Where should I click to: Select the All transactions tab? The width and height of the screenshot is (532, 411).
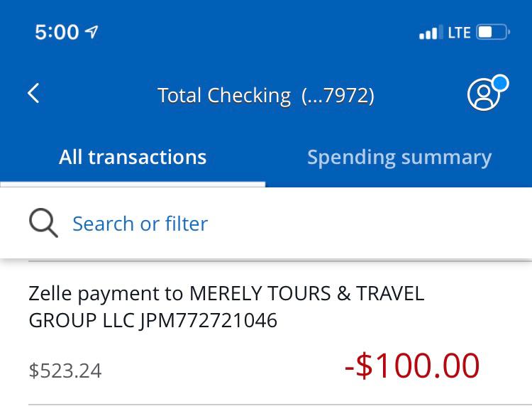[133, 158]
